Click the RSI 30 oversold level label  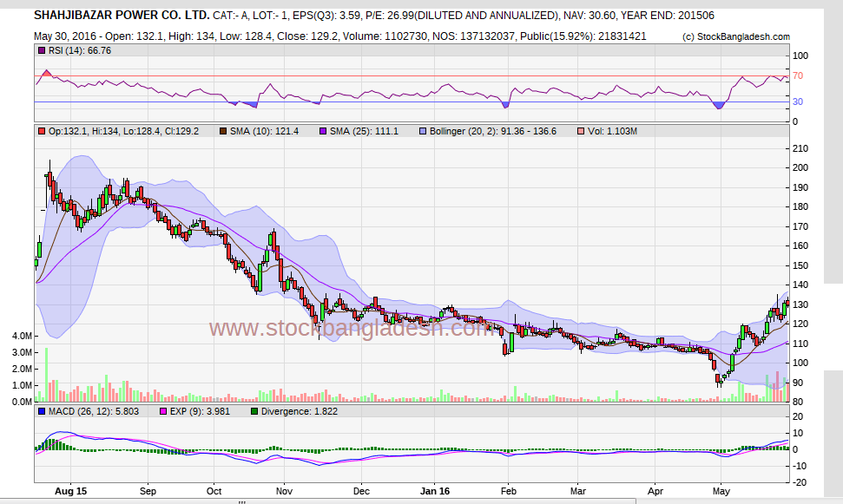[x=797, y=101]
